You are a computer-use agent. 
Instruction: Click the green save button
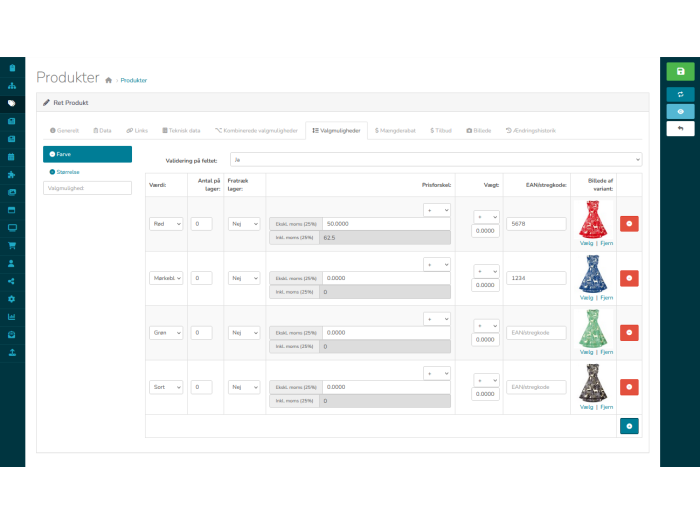tap(680, 71)
